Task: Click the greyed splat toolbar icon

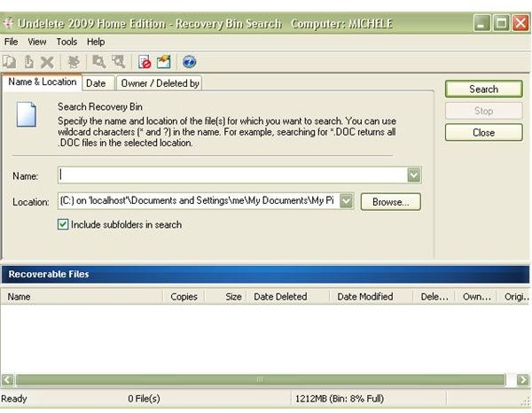Action: (x=74, y=62)
